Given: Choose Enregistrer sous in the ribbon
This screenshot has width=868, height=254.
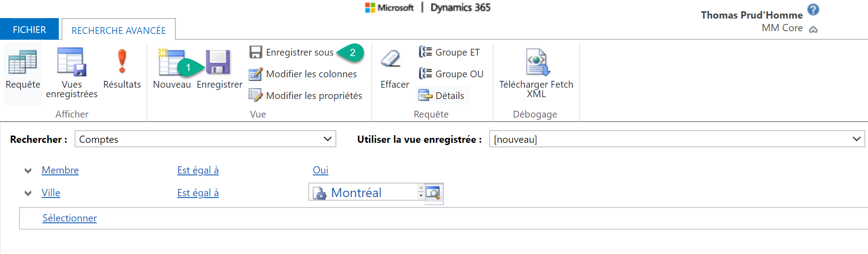Looking at the screenshot, I should pos(292,52).
